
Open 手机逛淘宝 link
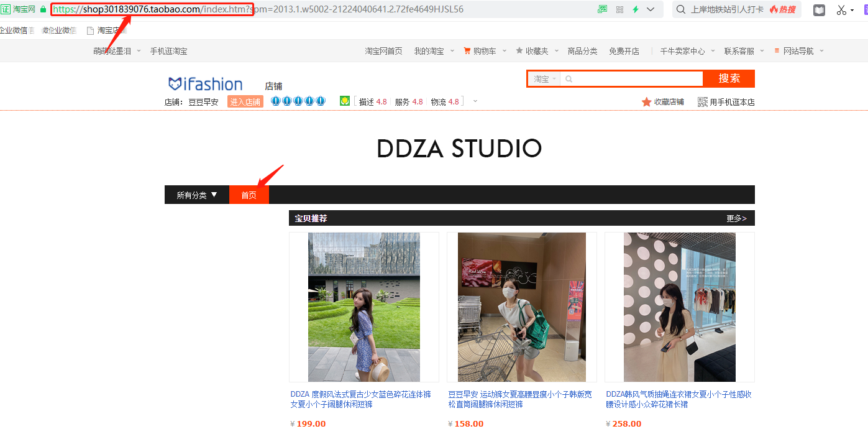point(168,51)
